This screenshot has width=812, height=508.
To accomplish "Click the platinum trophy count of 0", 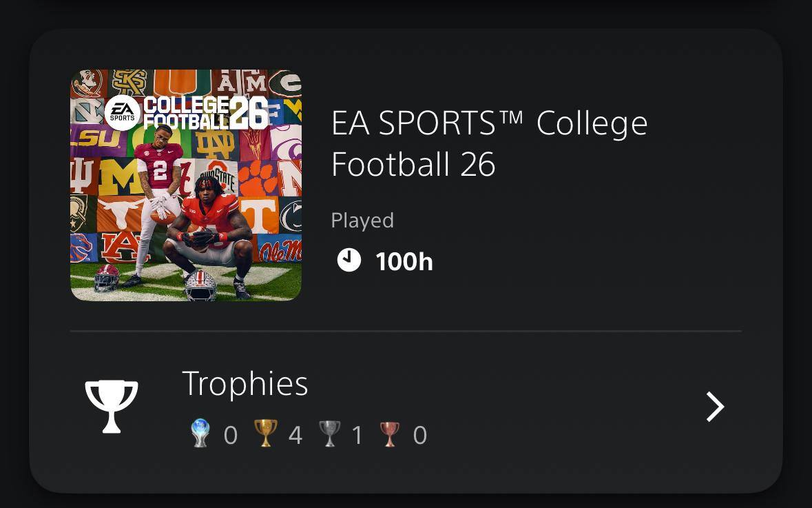I will 231,436.
